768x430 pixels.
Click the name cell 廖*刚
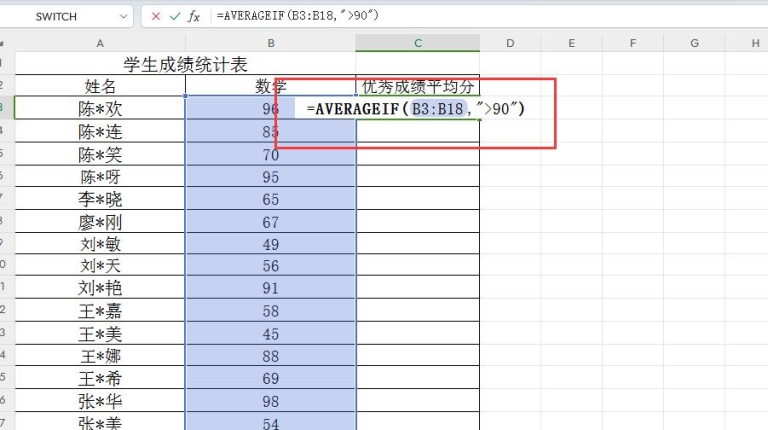point(100,221)
